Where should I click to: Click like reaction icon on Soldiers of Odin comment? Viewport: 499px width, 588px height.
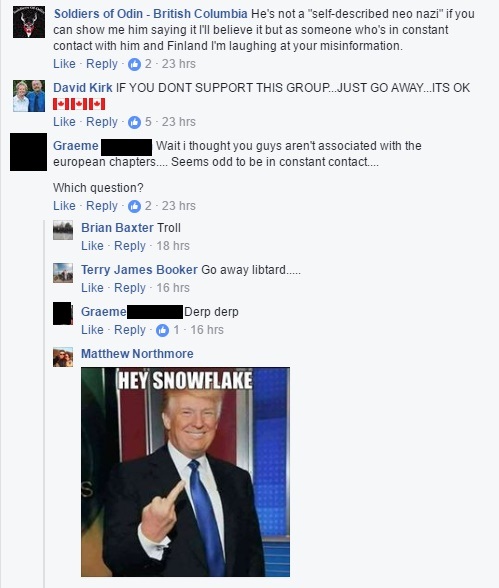(134, 64)
